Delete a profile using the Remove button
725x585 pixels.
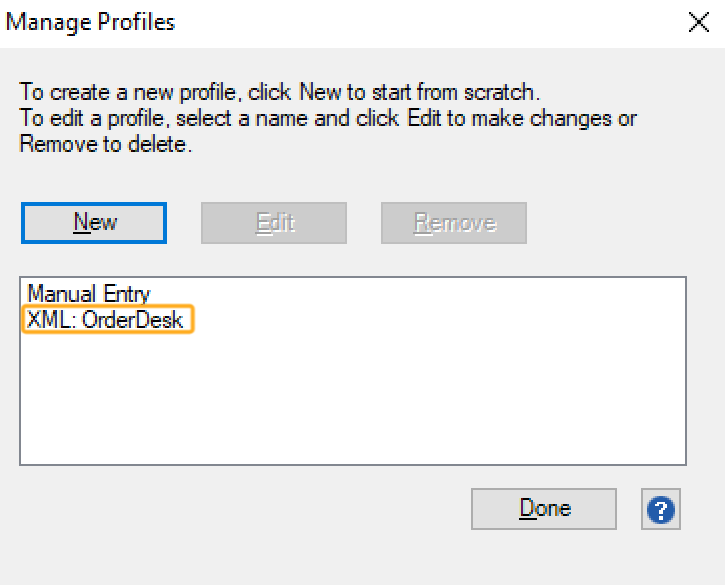point(454,223)
